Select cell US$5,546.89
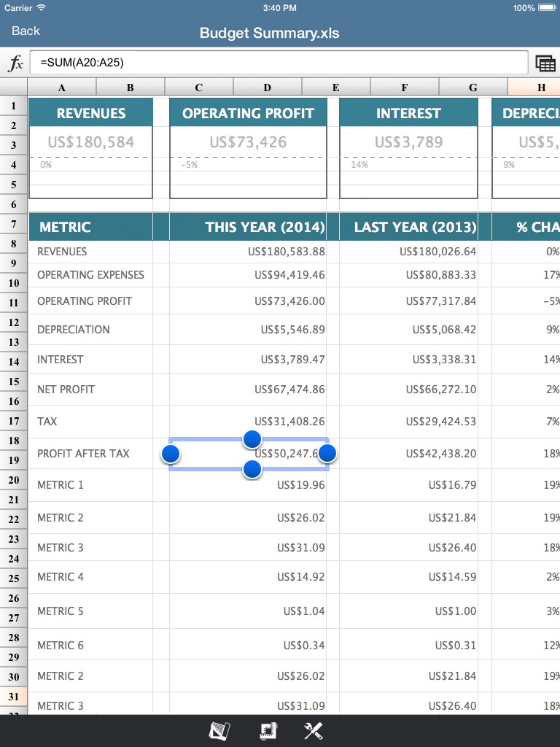 [x=293, y=329]
